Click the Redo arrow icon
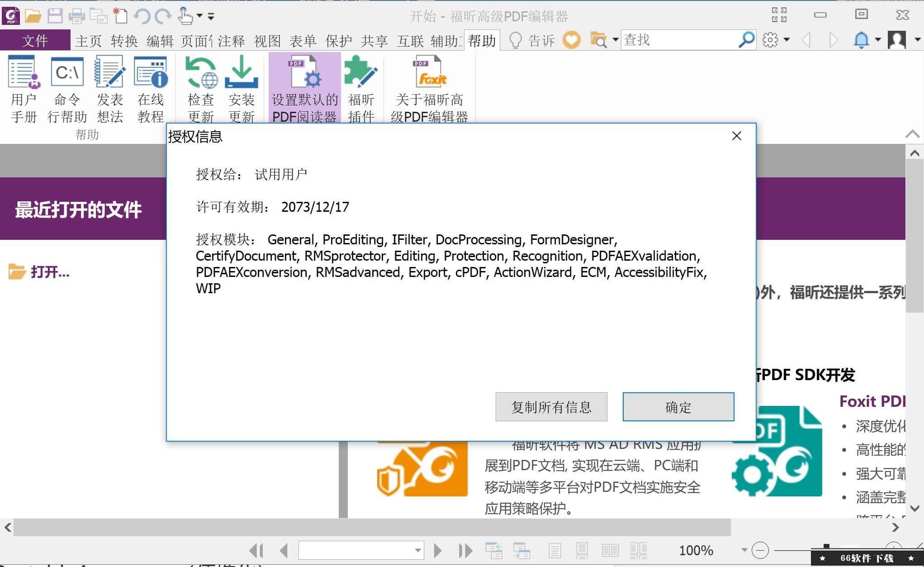This screenshot has height=567, width=924. (x=163, y=16)
